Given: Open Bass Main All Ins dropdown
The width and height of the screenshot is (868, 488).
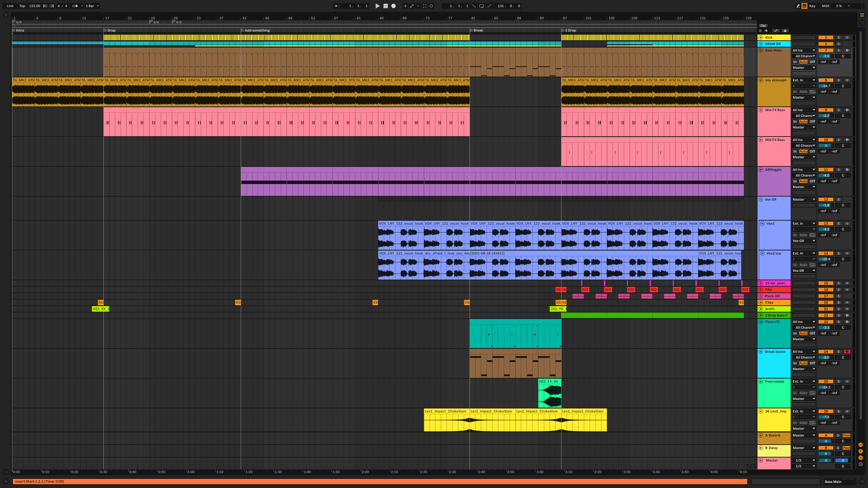Looking at the screenshot, I should click(804, 50).
